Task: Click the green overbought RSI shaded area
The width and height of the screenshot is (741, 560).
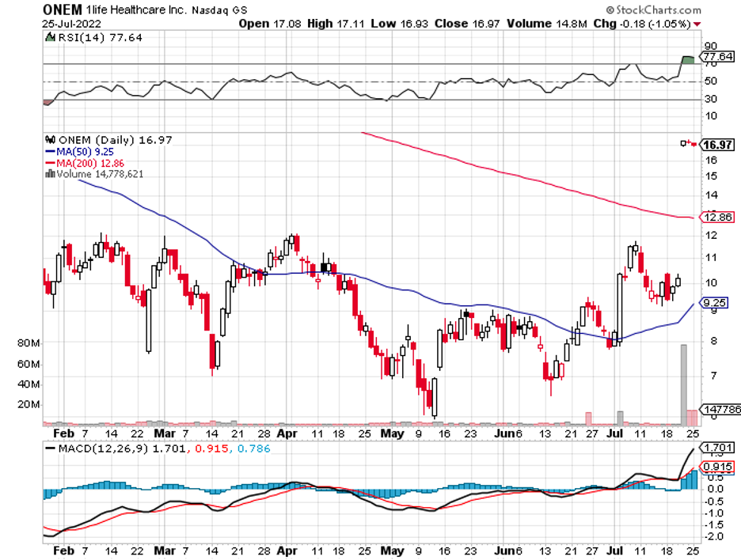Action: (x=688, y=59)
